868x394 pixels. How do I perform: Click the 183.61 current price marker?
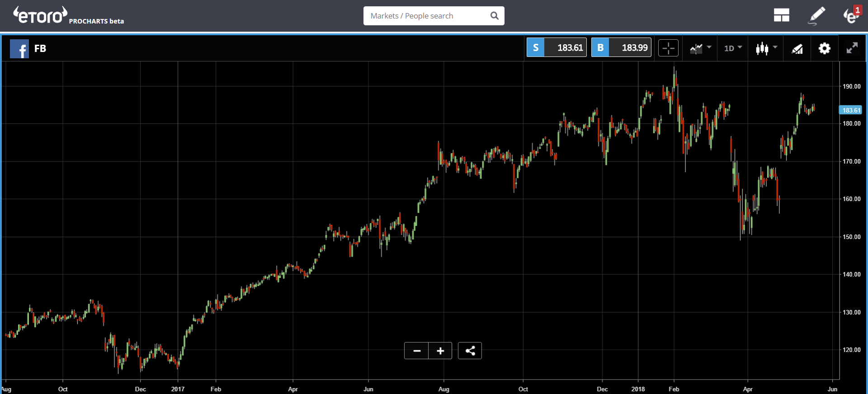click(851, 110)
